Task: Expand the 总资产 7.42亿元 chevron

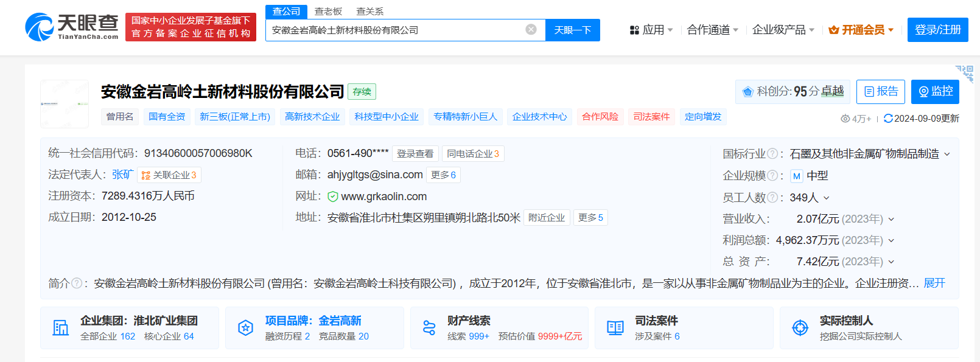Action: [891, 262]
